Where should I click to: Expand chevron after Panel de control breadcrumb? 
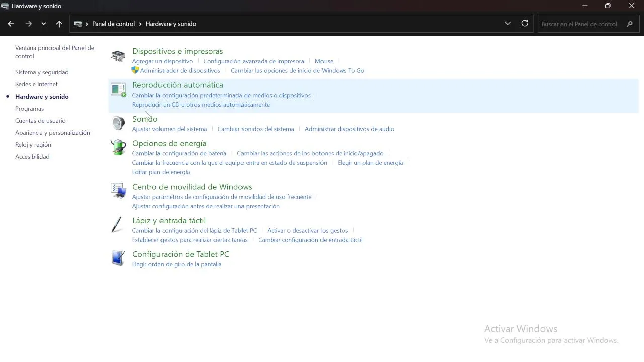tap(140, 24)
